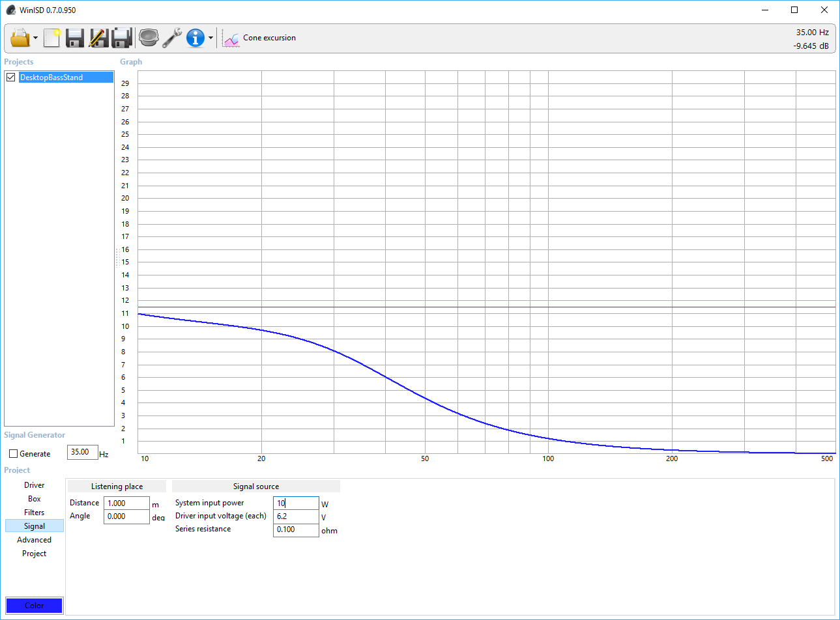Click the Signal source header
Viewport: 840px width, 620px height.
pos(256,486)
